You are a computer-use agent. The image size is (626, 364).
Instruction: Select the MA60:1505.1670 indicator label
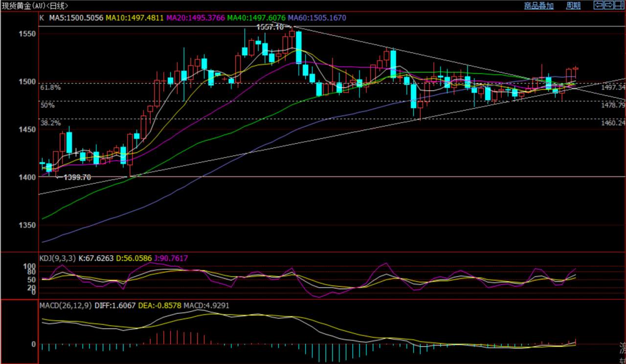[x=317, y=18]
